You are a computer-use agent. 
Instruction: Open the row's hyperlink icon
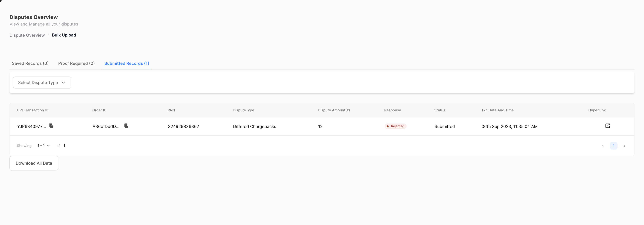607,126
